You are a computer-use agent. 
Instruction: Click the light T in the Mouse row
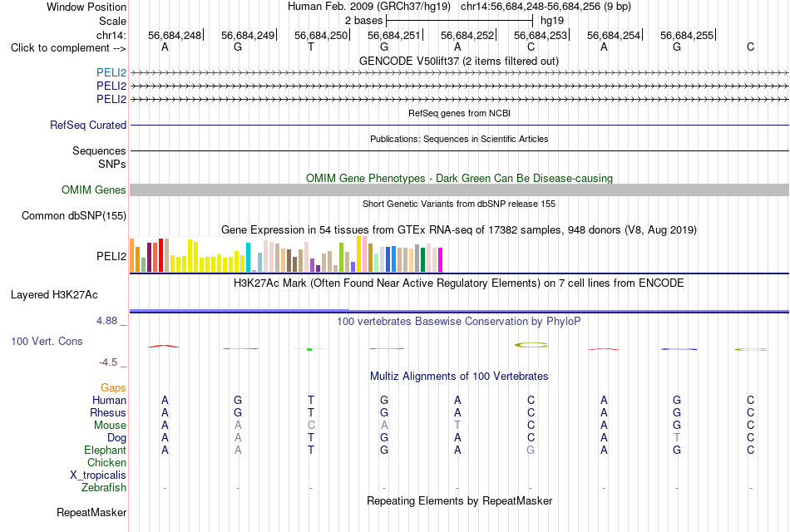pos(457,426)
